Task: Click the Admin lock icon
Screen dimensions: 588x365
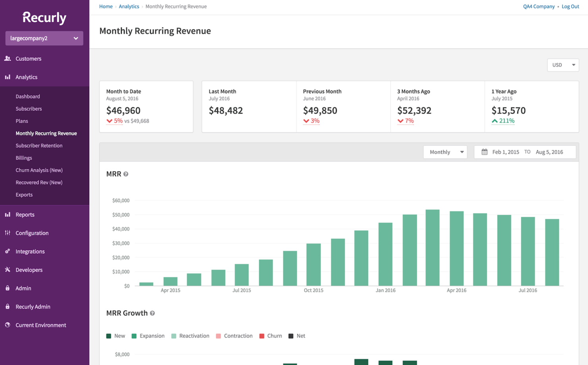Action: tap(8, 288)
